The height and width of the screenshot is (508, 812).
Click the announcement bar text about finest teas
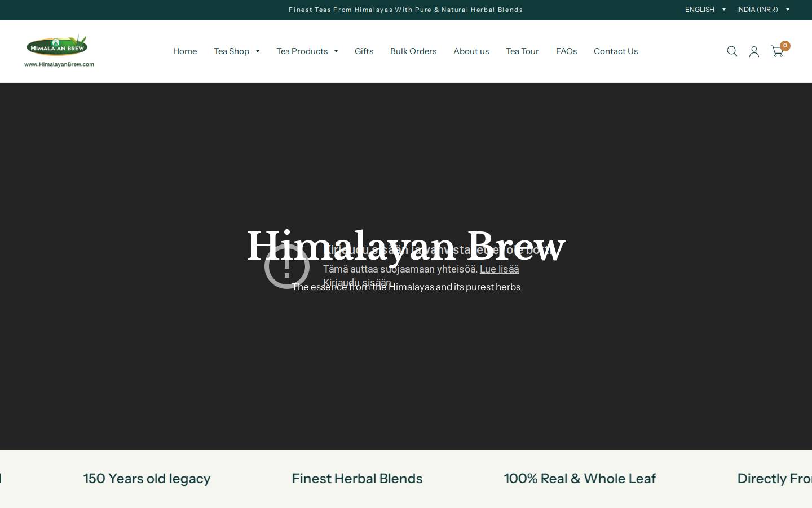[406, 10]
